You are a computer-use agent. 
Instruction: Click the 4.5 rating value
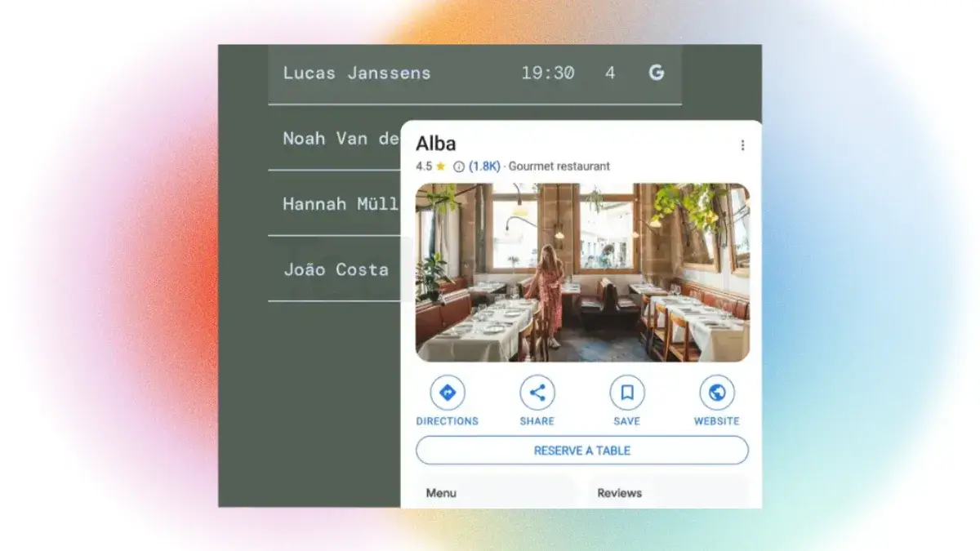(x=424, y=167)
